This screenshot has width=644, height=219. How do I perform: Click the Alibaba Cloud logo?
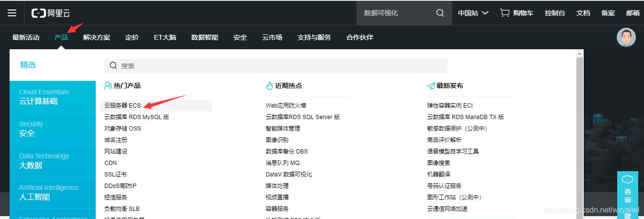pos(50,13)
